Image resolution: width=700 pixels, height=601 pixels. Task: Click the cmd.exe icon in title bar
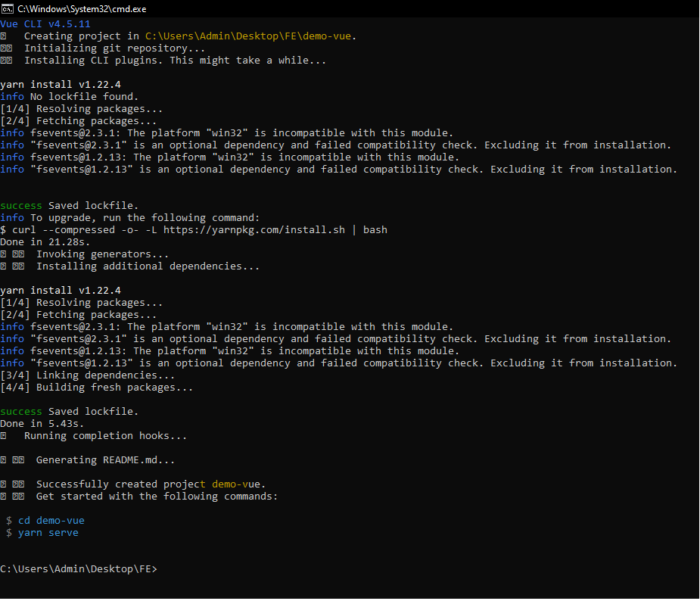coord(8,8)
